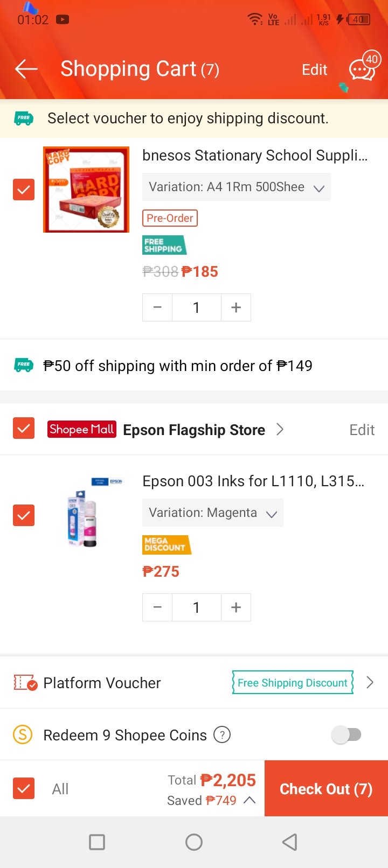Increase Epson ink quantity with plus
Screen dimensions: 388x868
point(236,607)
